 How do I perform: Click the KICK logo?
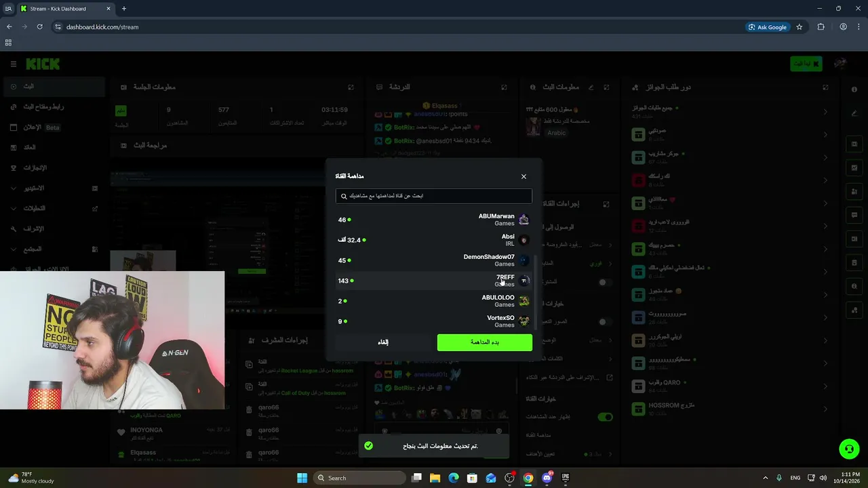coord(43,64)
